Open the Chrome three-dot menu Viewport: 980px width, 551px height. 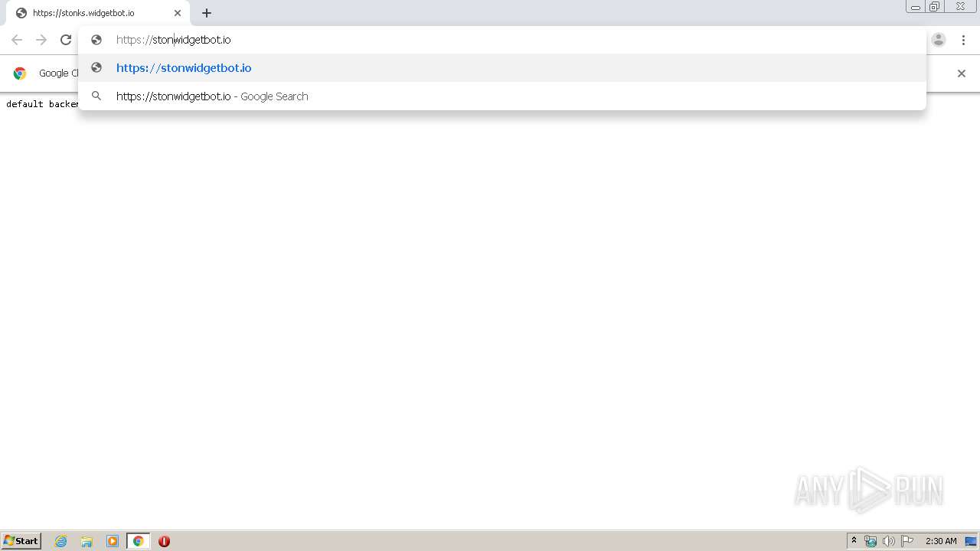(963, 40)
